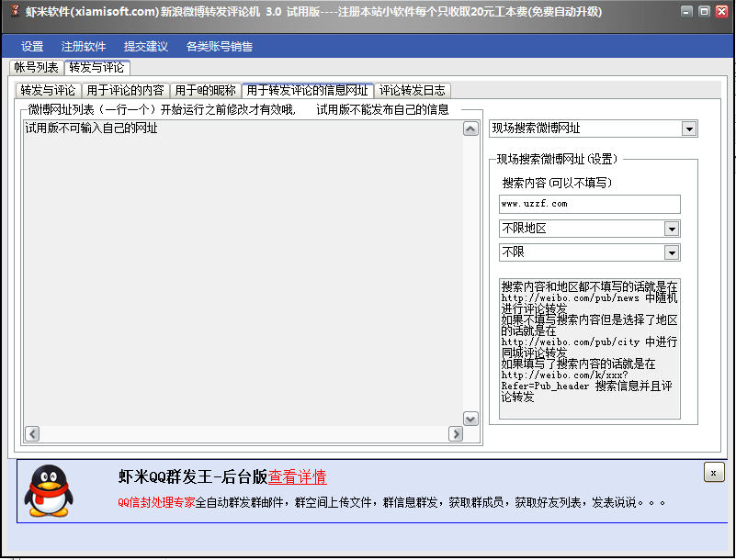
Task: Click the red QQ信封处理专家 text
Action: [x=156, y=503]
